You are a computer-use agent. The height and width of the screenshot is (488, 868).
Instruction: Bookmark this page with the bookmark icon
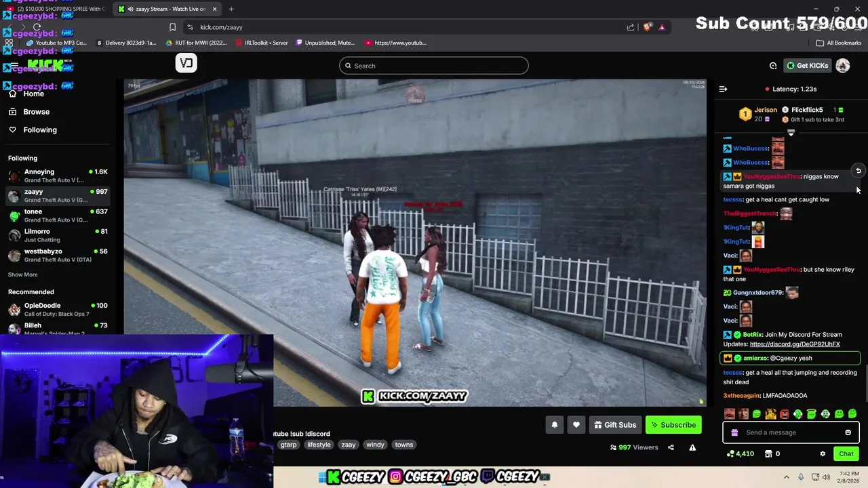coord(172,27)
